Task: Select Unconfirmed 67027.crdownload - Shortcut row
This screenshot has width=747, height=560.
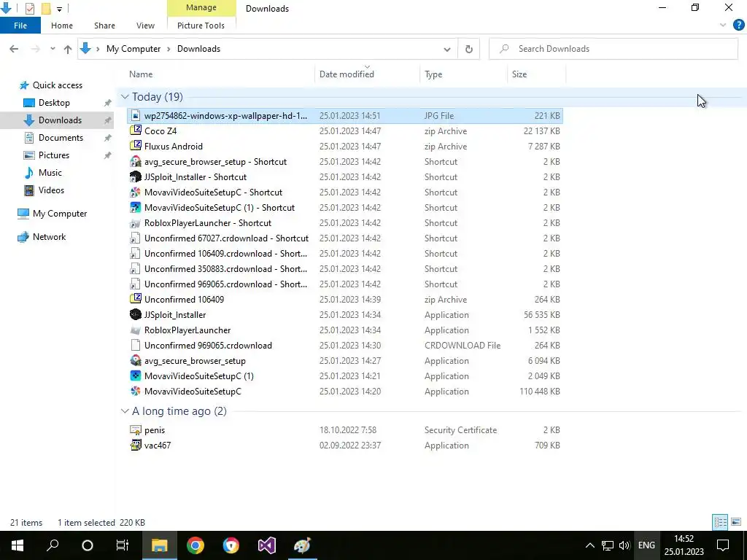Action: coord(345,238)
